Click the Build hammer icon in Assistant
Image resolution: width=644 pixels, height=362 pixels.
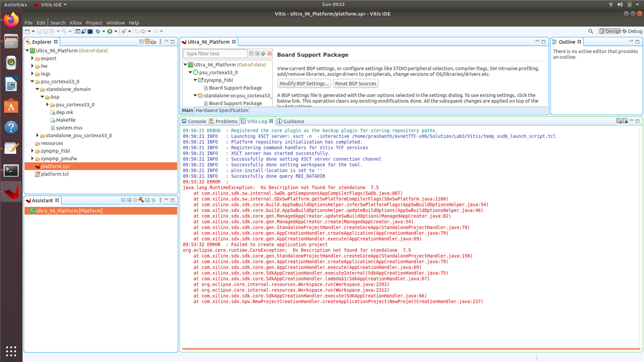141,200
